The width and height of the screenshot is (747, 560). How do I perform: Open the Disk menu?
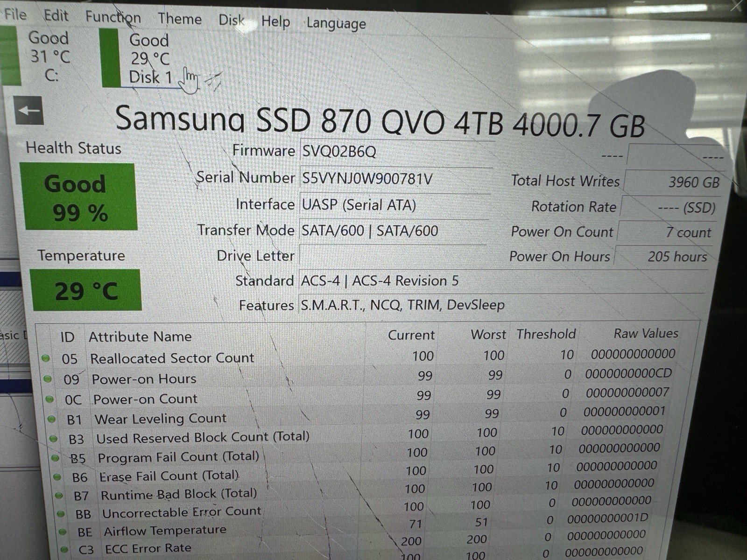pos(232,20)
